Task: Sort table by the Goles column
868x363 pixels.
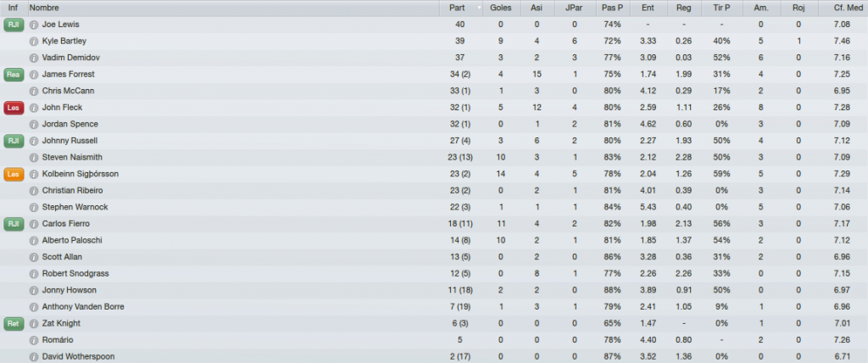Action: pyautogui.click(x=501, y=8)
